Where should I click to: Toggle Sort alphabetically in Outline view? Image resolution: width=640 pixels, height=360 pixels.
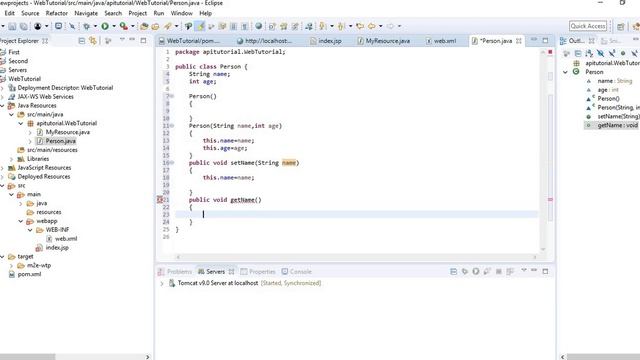click(589, 53)
